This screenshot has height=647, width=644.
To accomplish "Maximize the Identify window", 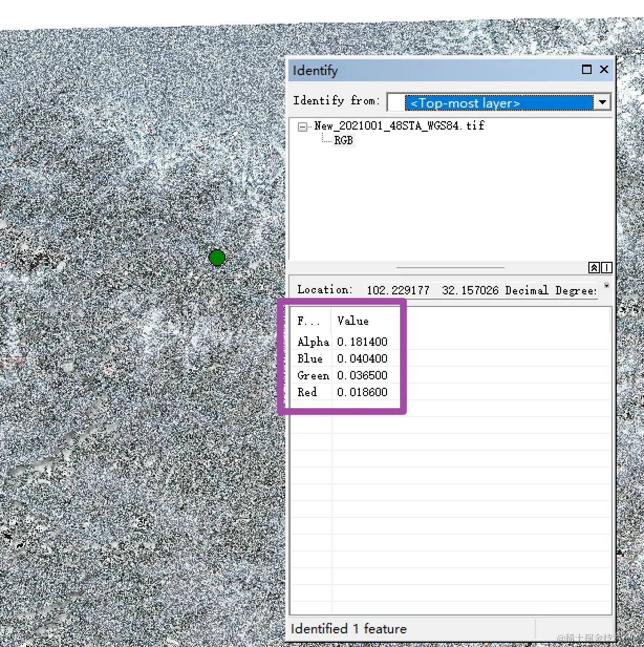I will pyautogui.click(x=587, y=69).
